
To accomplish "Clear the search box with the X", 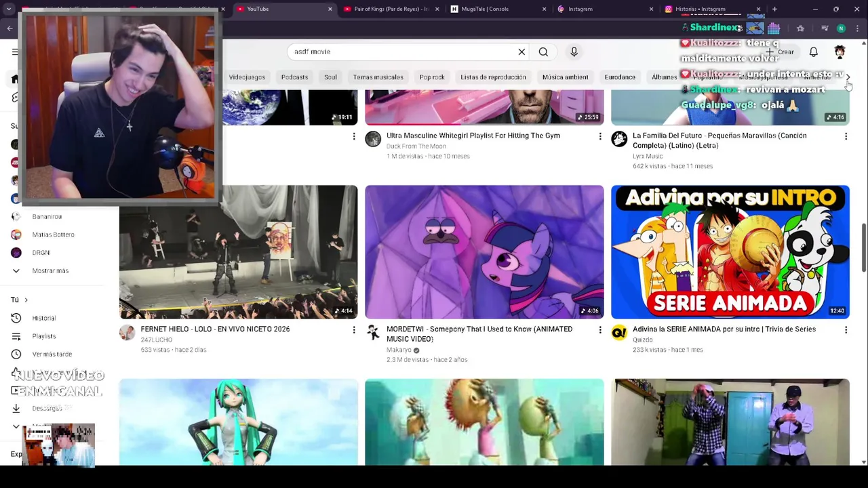I will pyautogui.click(x=521, y=52).
